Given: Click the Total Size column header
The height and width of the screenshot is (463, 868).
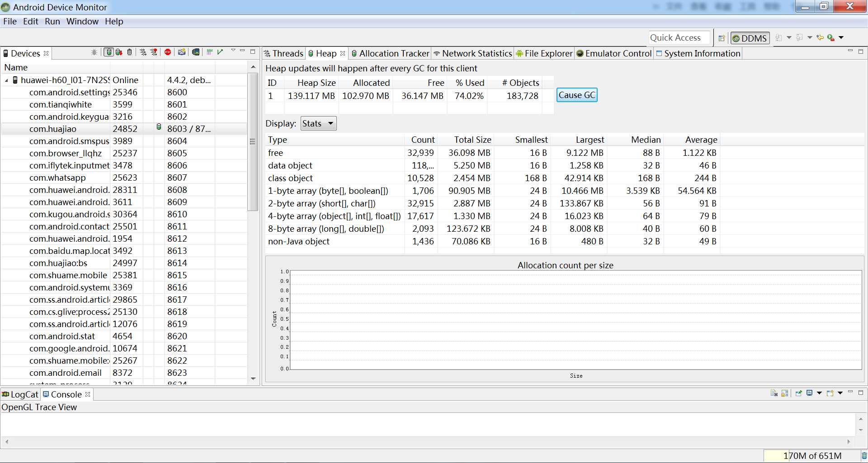Looking at the screenshot, I should pos(466,140).
